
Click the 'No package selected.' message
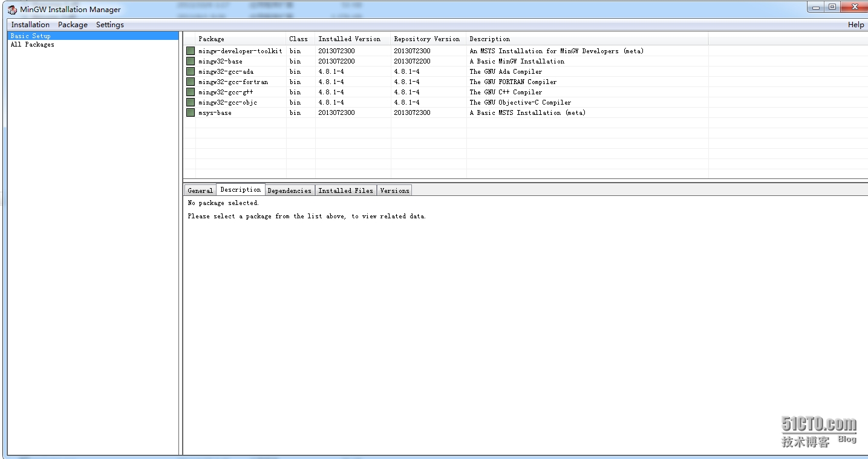tap(223, 203)
